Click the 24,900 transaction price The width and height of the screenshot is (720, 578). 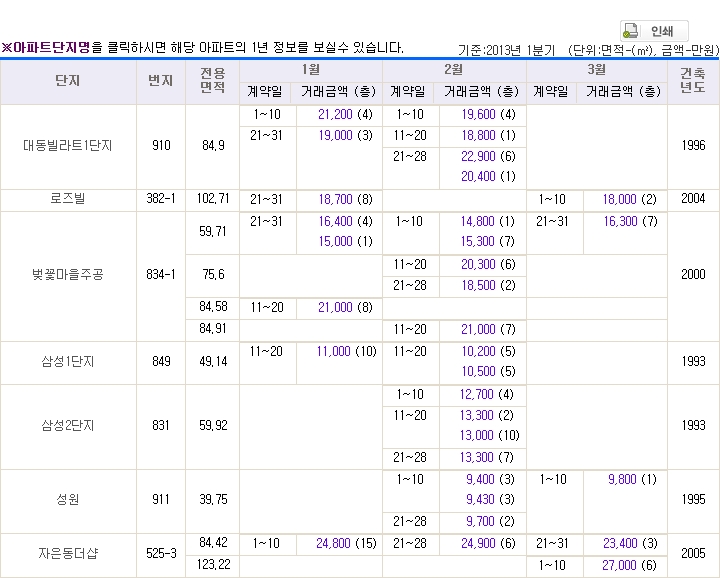click(x=478, y=544)
